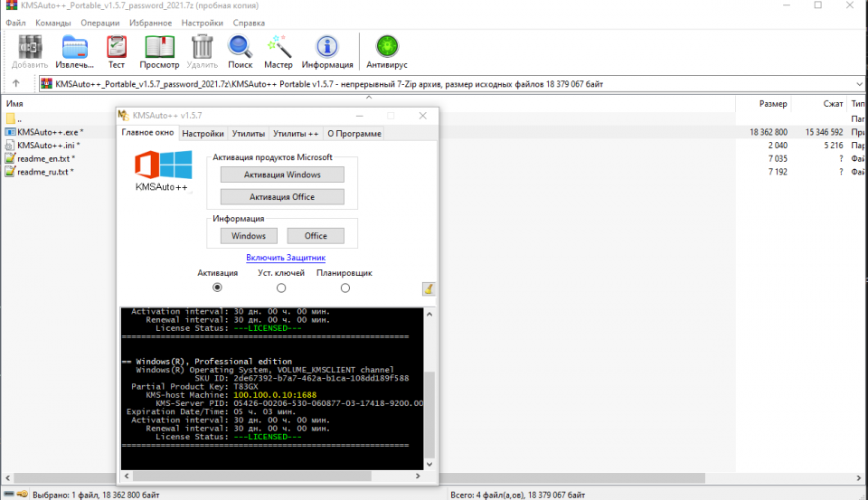Click the Windows button under Информация
868x500 pixels.
tap(249, 236)
